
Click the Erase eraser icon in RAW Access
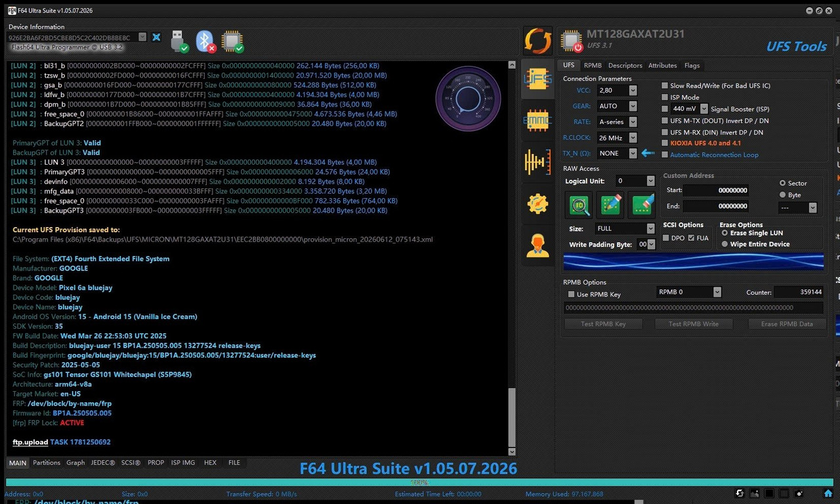tap(642, 205)
